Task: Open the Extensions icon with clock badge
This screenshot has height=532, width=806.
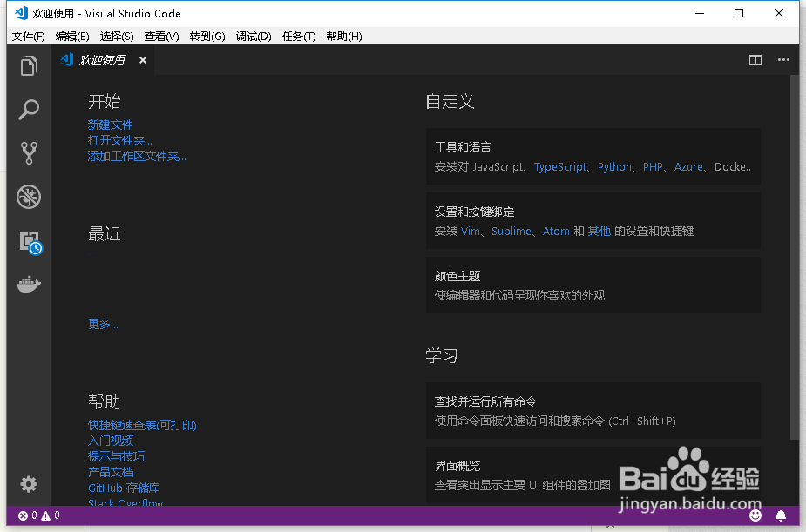Action: (30, 242)
